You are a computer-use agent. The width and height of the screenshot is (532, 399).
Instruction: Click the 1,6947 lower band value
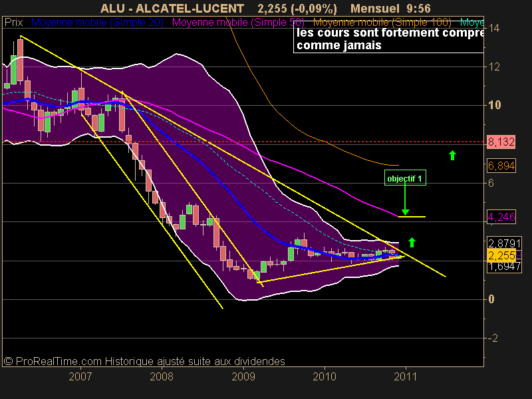pos(504,267)
